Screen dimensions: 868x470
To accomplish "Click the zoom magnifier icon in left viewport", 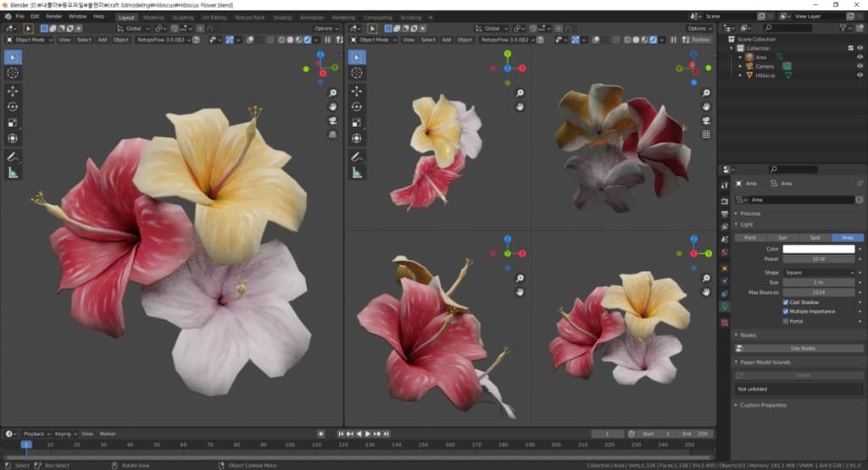I will pyautogui.click(x=332, y=93).
